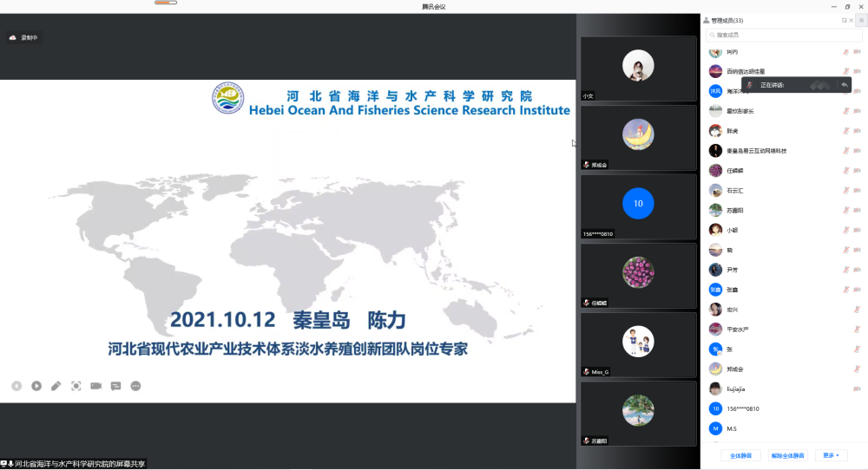Select video tile of participant 任嶙嶙
868x470 pixels.
click(x=638, y=276)
